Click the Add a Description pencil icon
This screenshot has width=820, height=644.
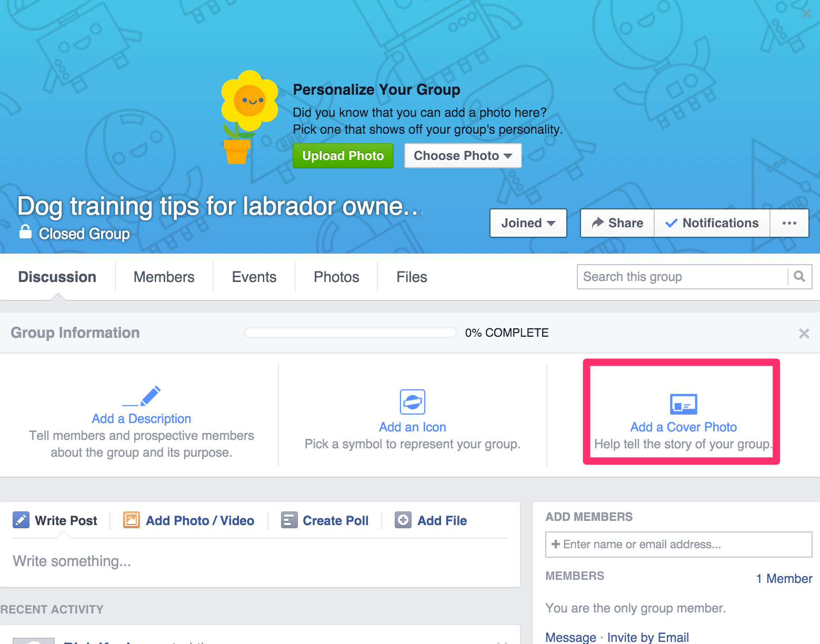point(142,396)
